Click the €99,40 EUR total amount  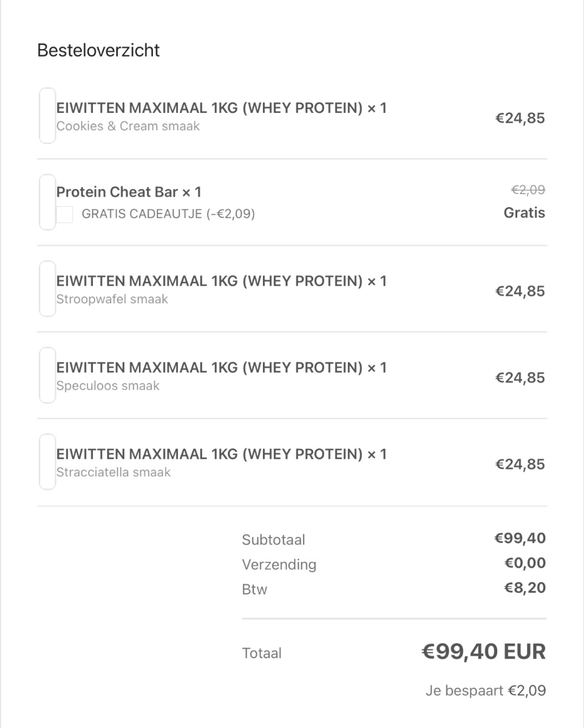pos(484,652)
